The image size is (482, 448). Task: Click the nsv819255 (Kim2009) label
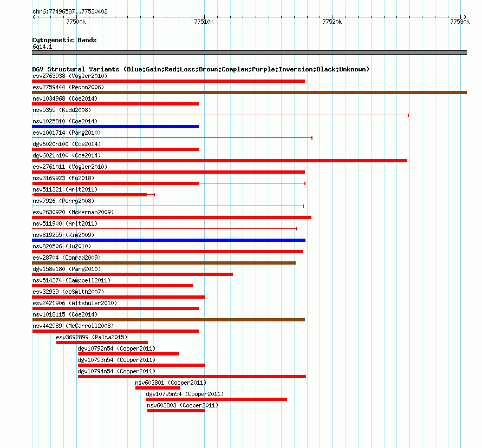[63, 235]
